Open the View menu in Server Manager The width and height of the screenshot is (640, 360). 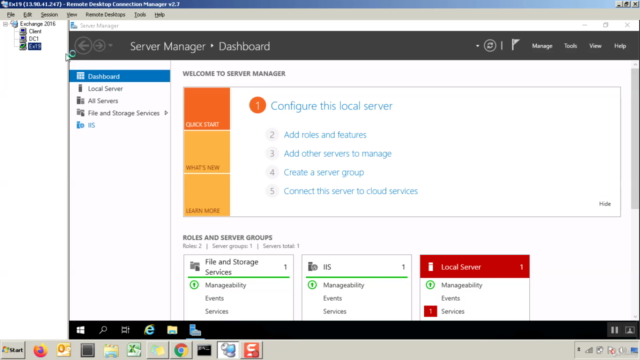click(595, 46)
